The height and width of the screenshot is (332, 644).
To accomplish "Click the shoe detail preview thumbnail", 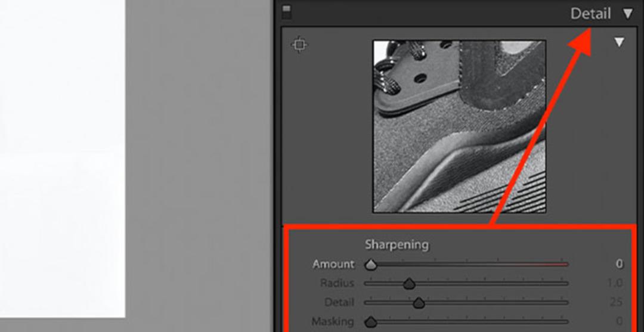I will click(x=459, y=126).
